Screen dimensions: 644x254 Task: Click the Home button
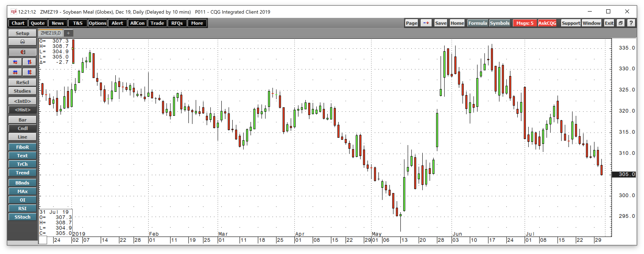click(457, 23)
